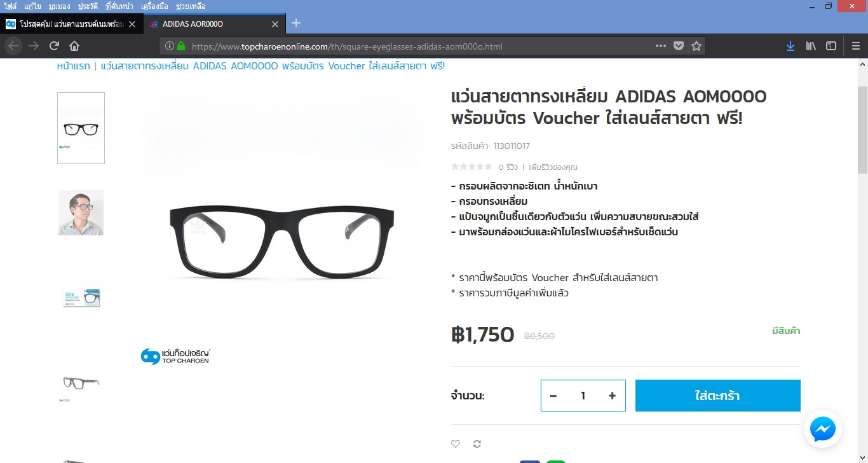This screenshot has height=463, width=868.
Task: Toggle the sidebar view icon
Action: (831, 46)
